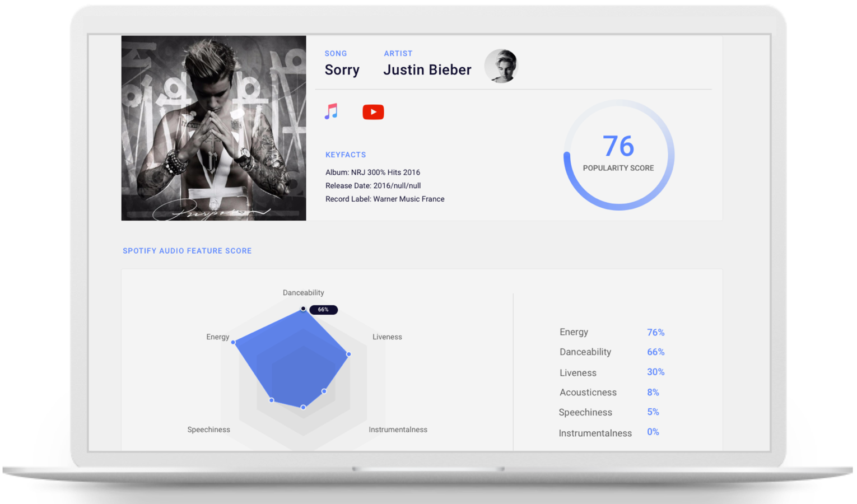Select the Release Date: 2016/null/null line
Image resolution: width=857 pixels, height=504 pixels.
pyautogui.click(x=373, y=186)
